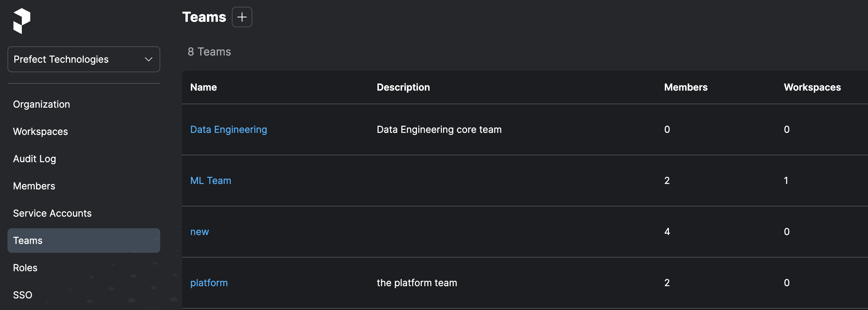Click the Workspaces column header
This screenshot has width=868, height=310.
pos(812,87)
